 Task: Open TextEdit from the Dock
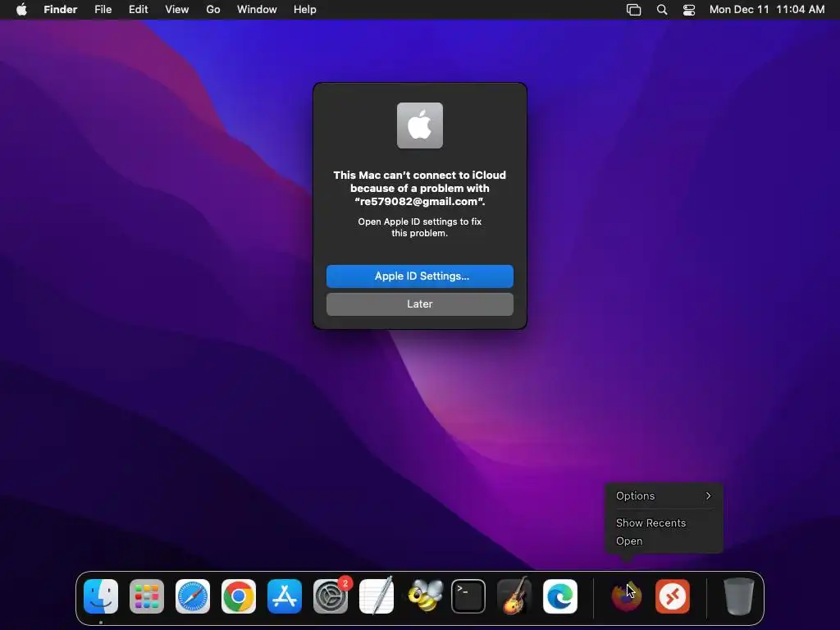tap(377, 596)
